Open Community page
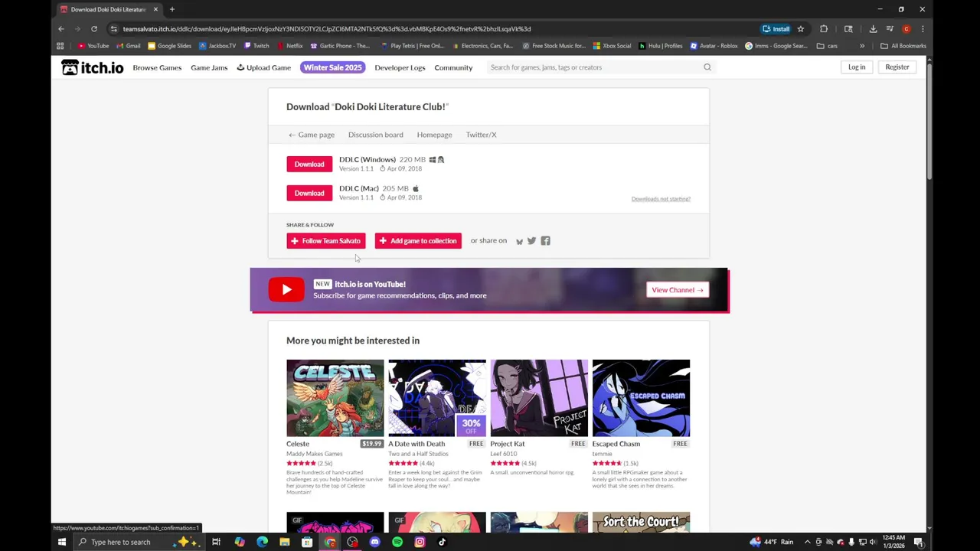 point(453,67)
